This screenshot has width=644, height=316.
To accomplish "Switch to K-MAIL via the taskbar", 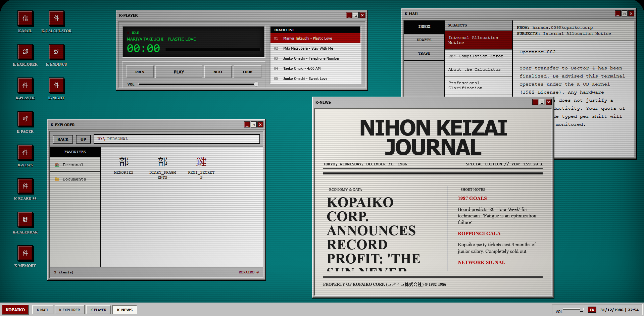I will pyautogui.click(x=43, y=310).
